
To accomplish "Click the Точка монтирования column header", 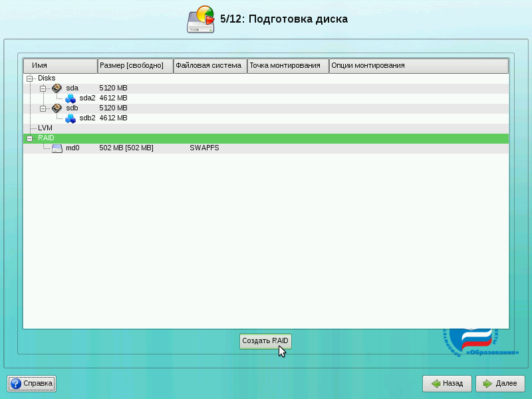I will click(287, 66).
